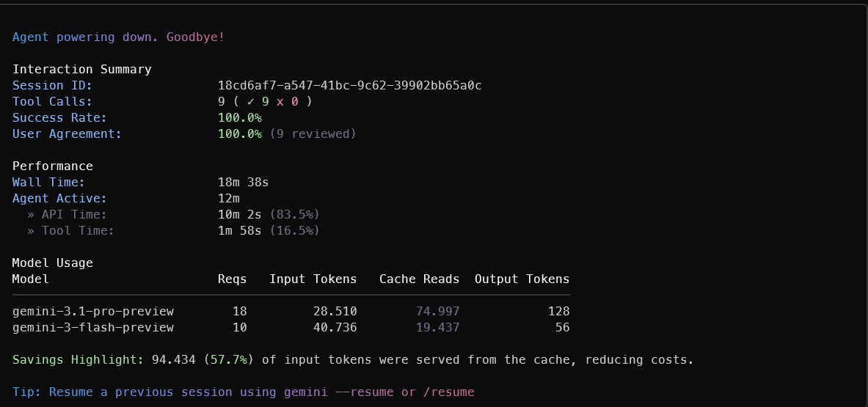The height and width of the screenshot is (407, 868).
Task: Click the input tokens value '40.736'
Action: (x=335, y=327)
